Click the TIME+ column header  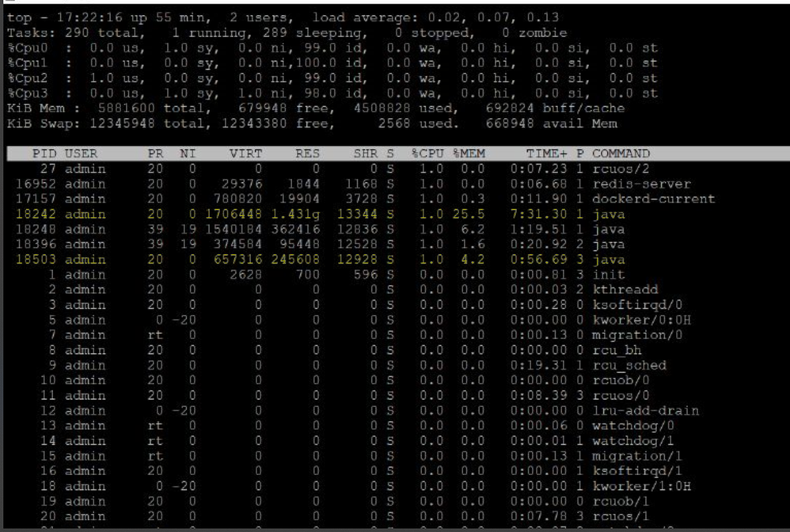[546, 154]
